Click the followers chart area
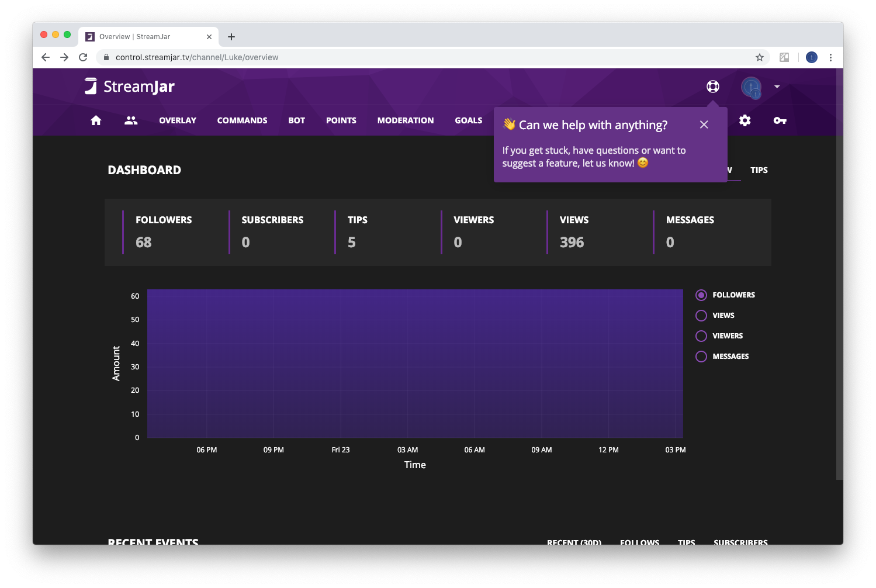 415,364
